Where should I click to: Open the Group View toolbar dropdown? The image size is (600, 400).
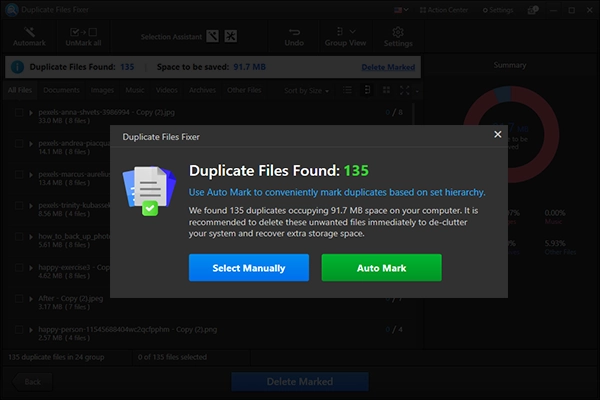(x=345, y=37)
